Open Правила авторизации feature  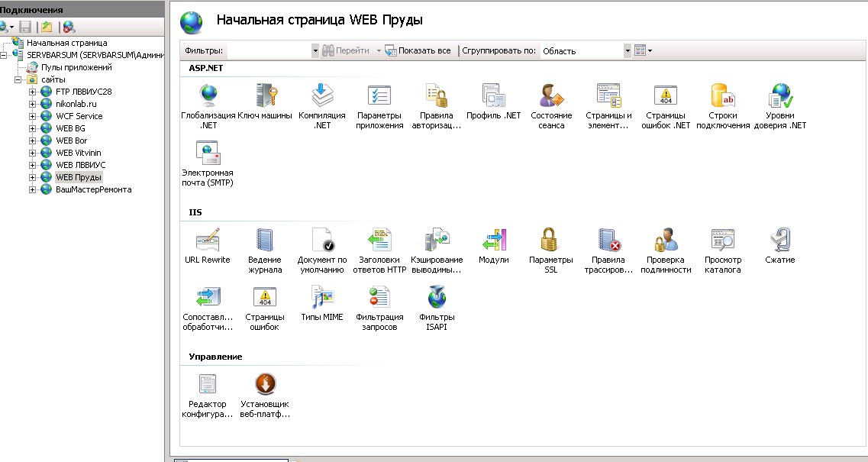pos(436,106)
